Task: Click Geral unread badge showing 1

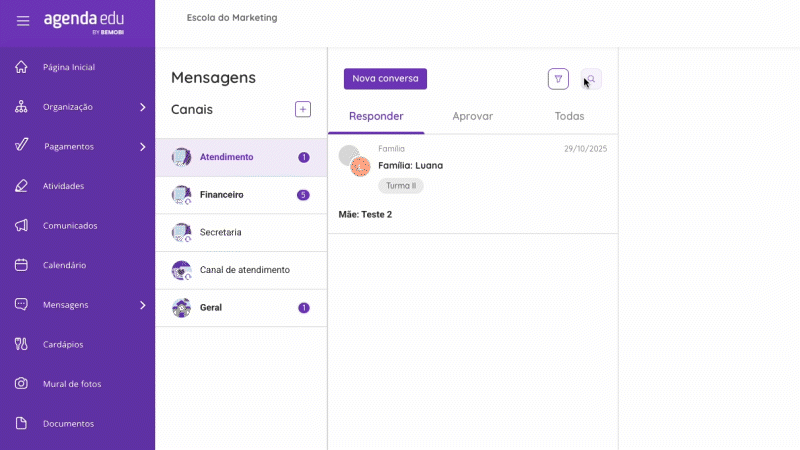Action: [x=304, y=308]
